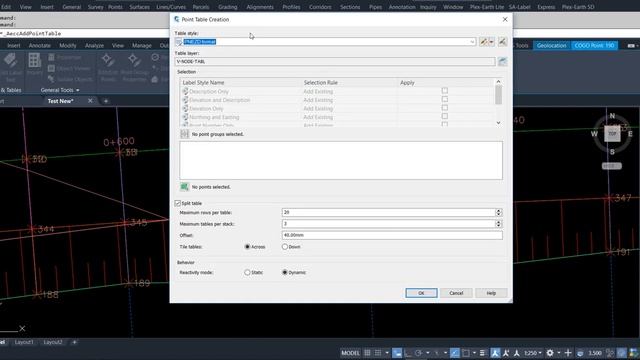Click maximum tables per stack spinner
640x360 pixels.
coord(498,224)
